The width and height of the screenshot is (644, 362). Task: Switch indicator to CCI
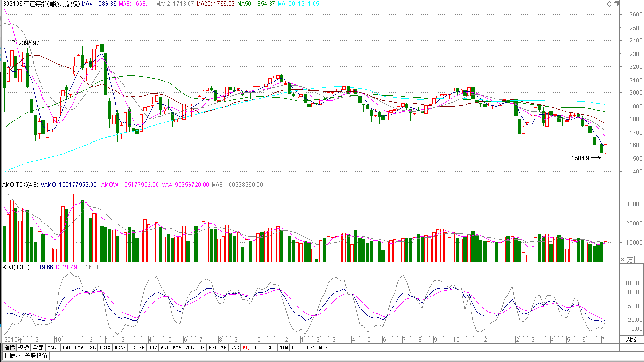pos(259,347)
